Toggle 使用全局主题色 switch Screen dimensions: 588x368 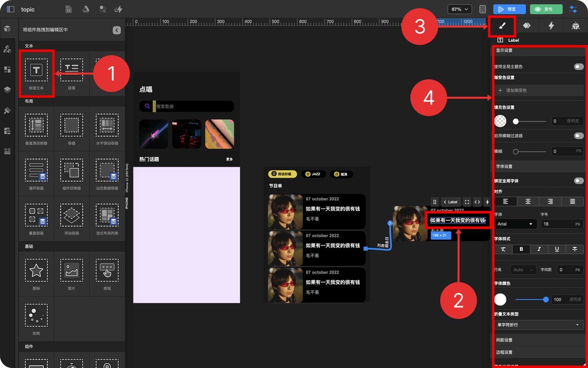click(x=579, y=67)
